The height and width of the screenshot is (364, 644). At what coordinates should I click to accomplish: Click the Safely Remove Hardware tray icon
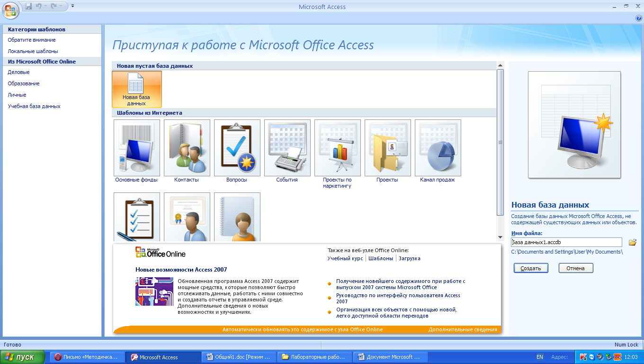tap(608, 357)
